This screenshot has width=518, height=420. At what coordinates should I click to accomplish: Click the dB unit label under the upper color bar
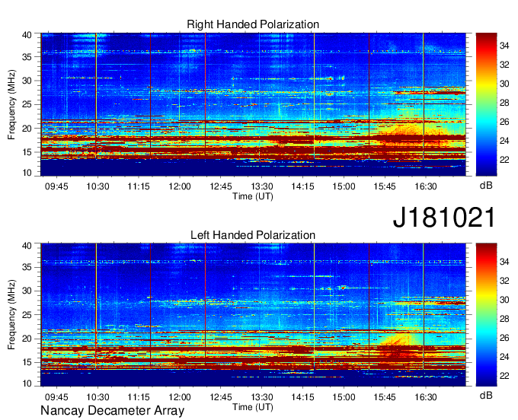coord(486,185)
